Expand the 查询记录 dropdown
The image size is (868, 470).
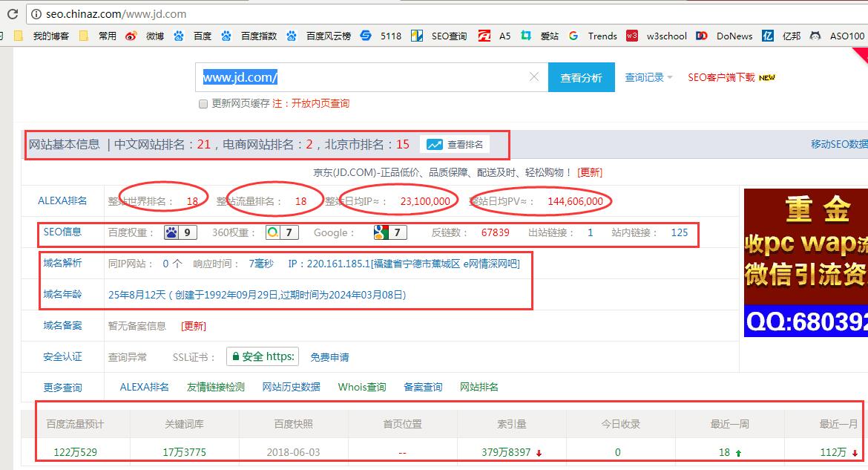tap(648, 78)
